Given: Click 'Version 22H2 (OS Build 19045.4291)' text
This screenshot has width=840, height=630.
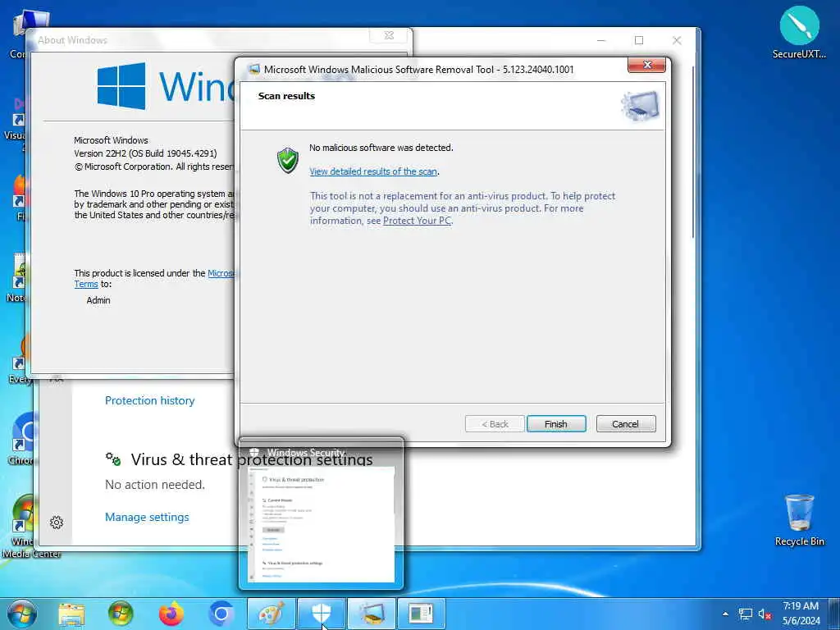Looking at the screenshot, I should [x=145, y=153].
